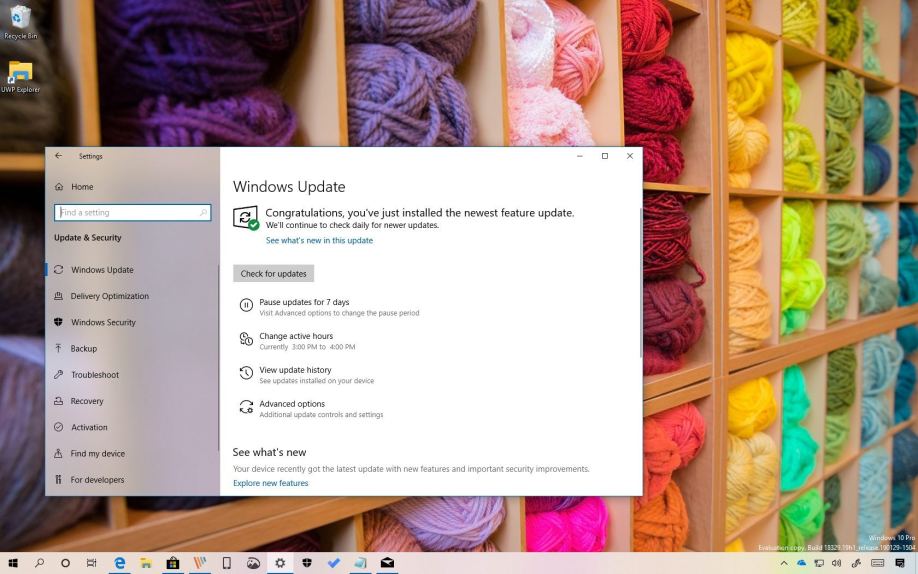918x574 pixels.
Task: Click 'See what's new' section heading
Action: point(269,452)
